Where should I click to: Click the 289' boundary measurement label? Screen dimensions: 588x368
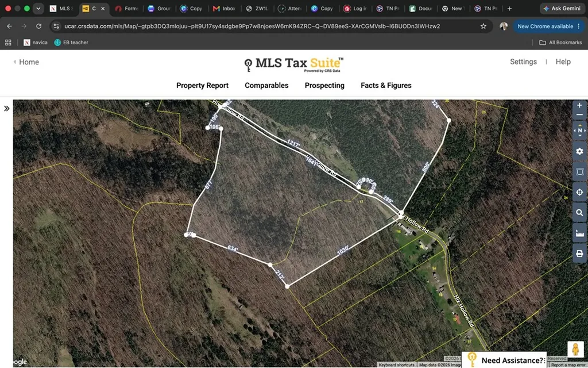[x=388, y=200]
